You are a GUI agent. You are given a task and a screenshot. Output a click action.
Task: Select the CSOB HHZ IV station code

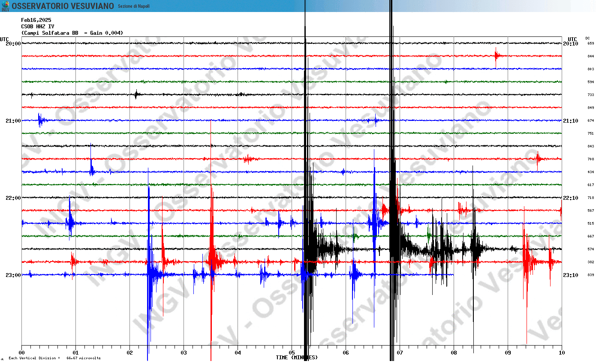(38, 27)
